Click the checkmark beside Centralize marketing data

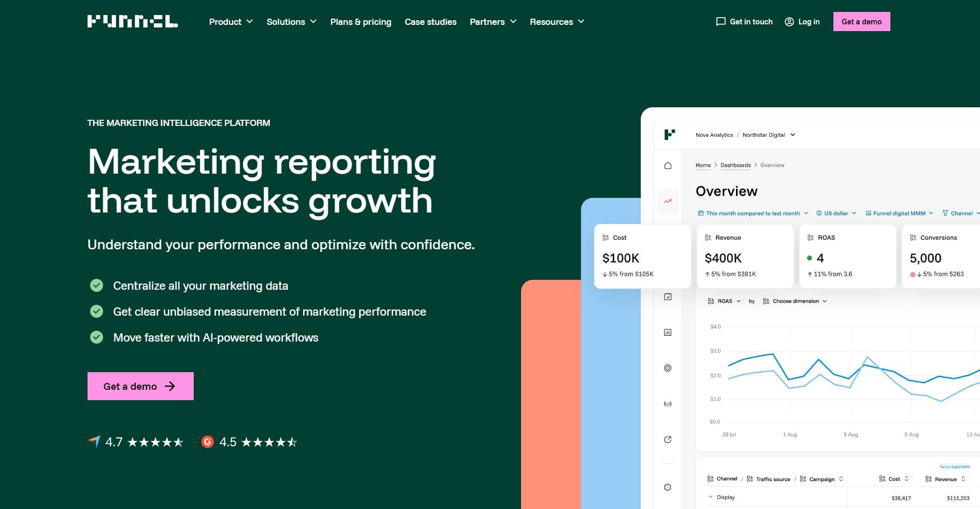click(96, 286)
